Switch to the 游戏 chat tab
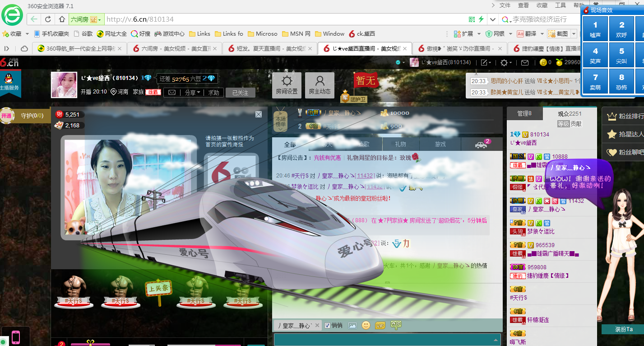This screenshot has width=644, height=346. click(440, 144)
